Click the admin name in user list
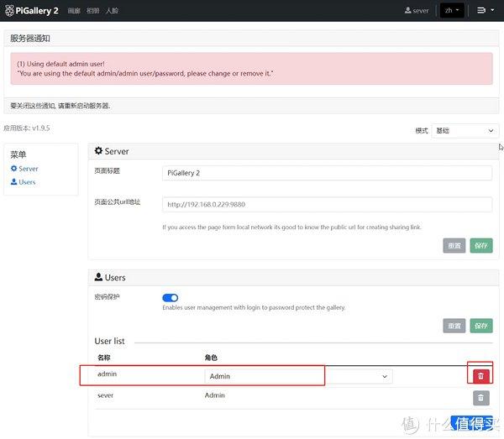The width and height of the screenshot is (504, 439). [107, 374]
